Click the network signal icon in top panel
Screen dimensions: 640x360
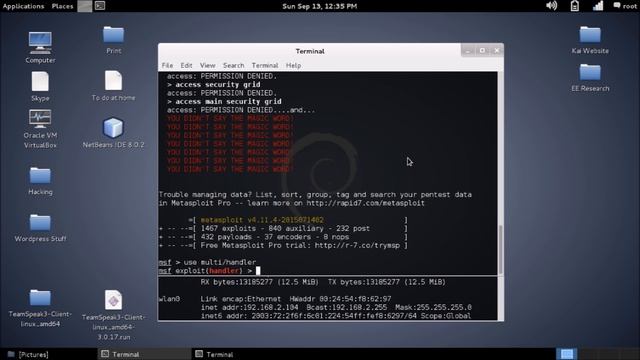(x=598, y=6)
